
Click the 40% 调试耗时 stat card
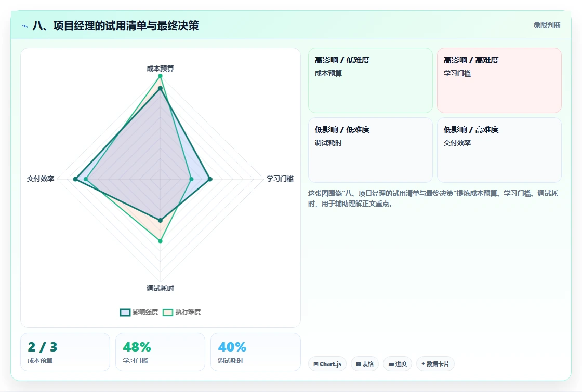click(x=255, y=352)
